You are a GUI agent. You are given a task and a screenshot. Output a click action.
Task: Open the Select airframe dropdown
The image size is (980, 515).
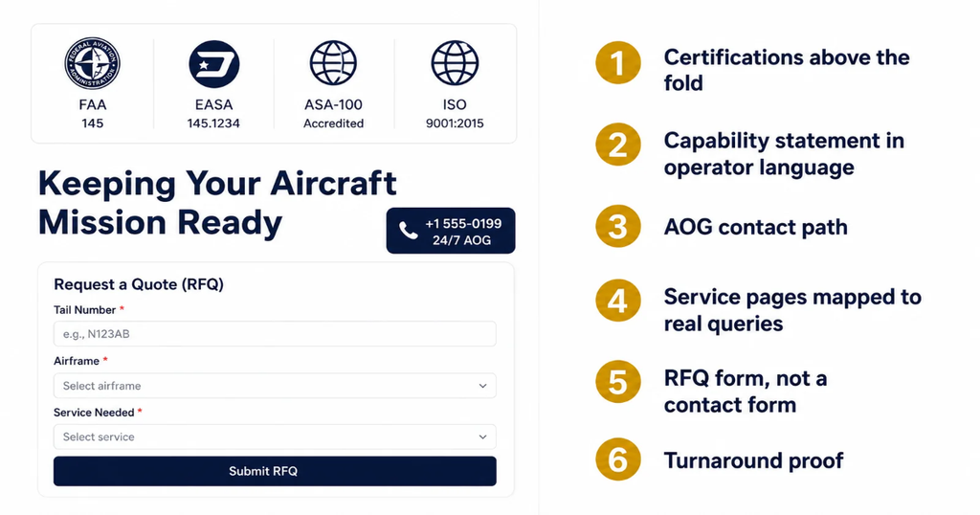pyautogui.click(x=275, y=386)
